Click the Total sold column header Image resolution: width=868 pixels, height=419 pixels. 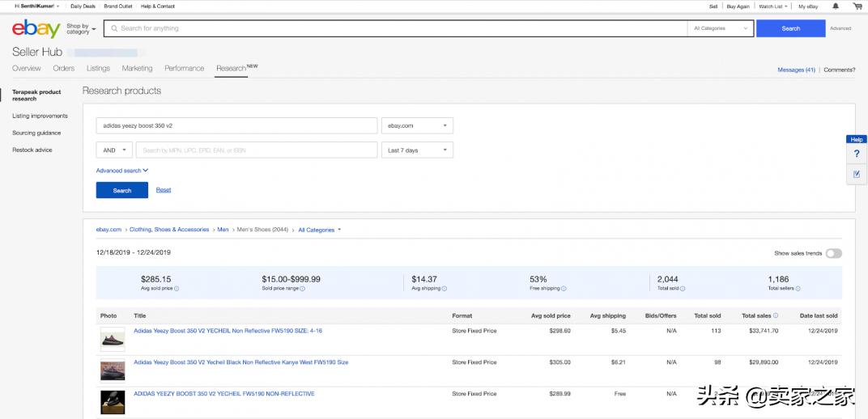click(x=708, y=315)
